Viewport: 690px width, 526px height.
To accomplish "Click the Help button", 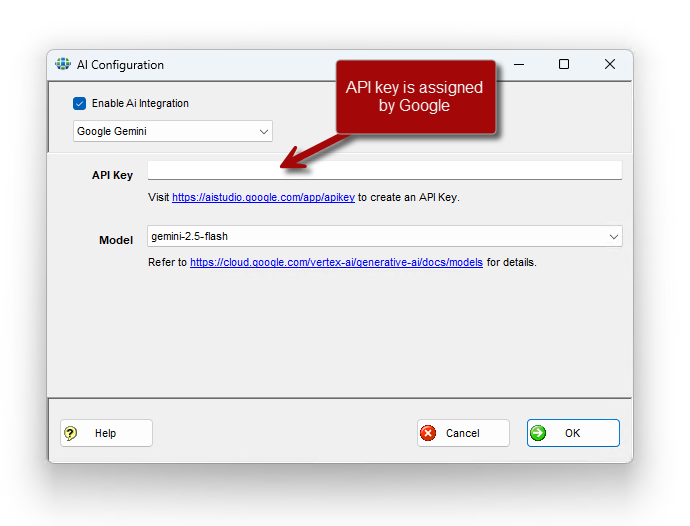I will (106, 433).
